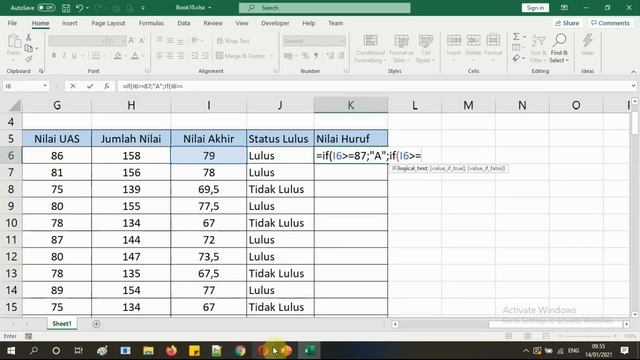Click Increase Font Size icon
Image resolution: width=640 pixels, height=360 pixels.
(131, 40)
